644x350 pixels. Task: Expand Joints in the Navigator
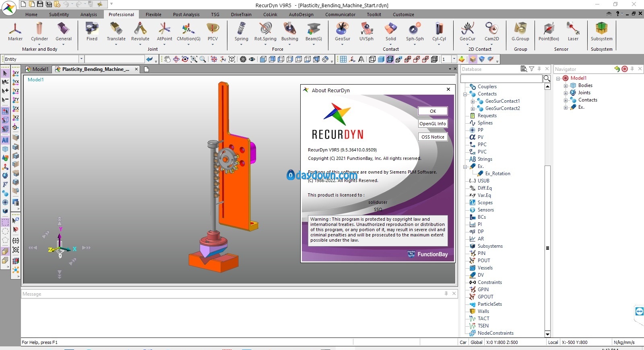click(566, 93)
